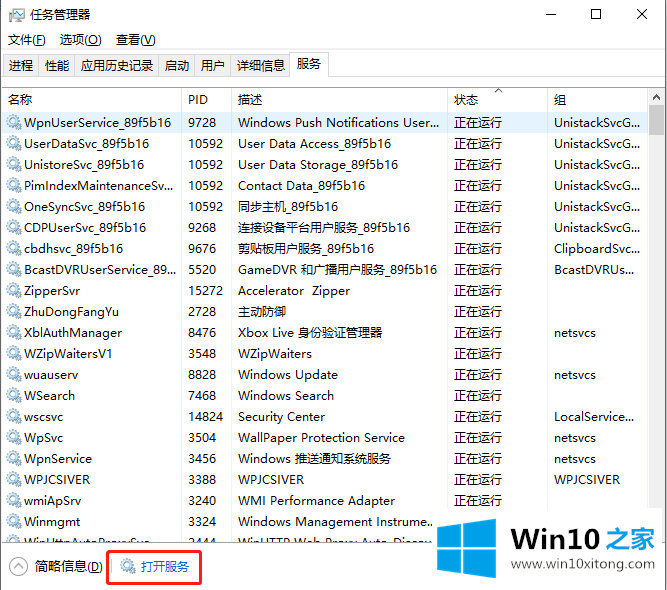Screen dimensions: 667x590
Task: Sort by the PID column header
Action: 206,100
